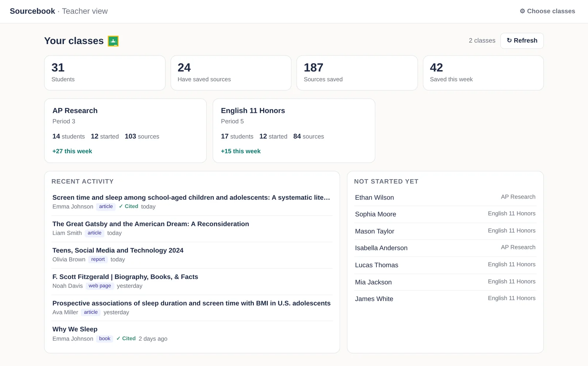The width and height of the screenshot is (588, 366).
Task: Click the web page tag under Noah Davis
Action: pos(100,286)
